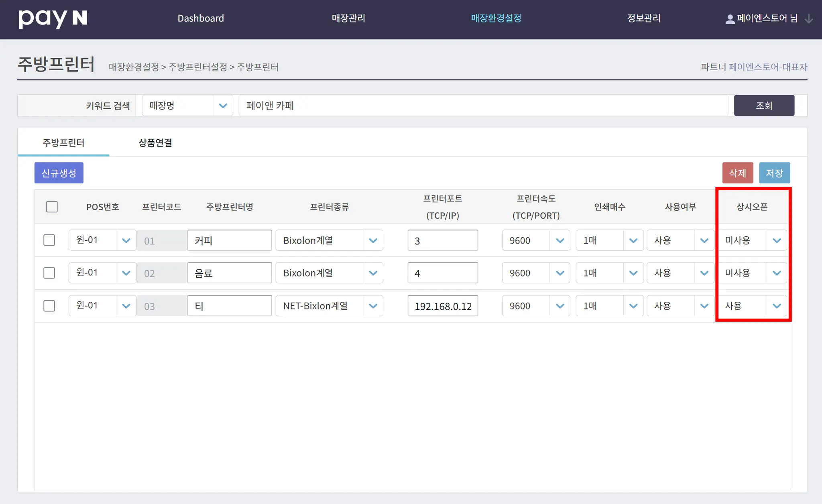
Task: Click the 192.168.0.12 printer port field
Action: [x=443, y=306]
